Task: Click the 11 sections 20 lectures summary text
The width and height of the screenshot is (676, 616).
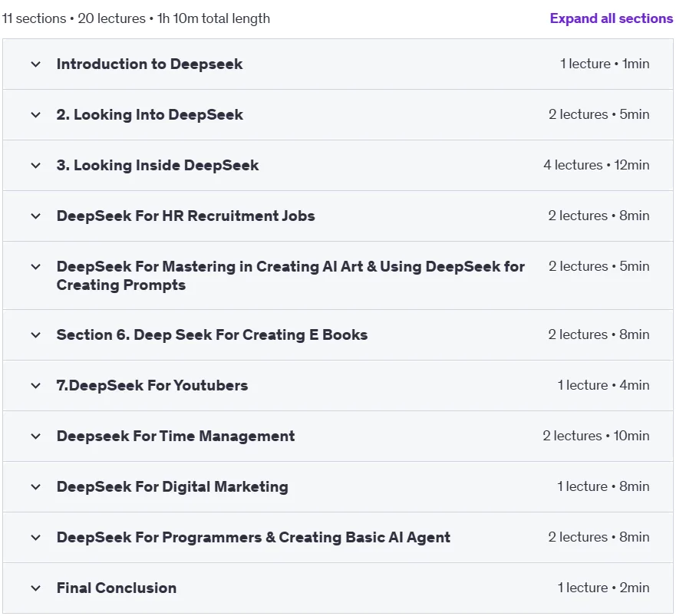Action: pyautogui.click(x=136, y=18)
